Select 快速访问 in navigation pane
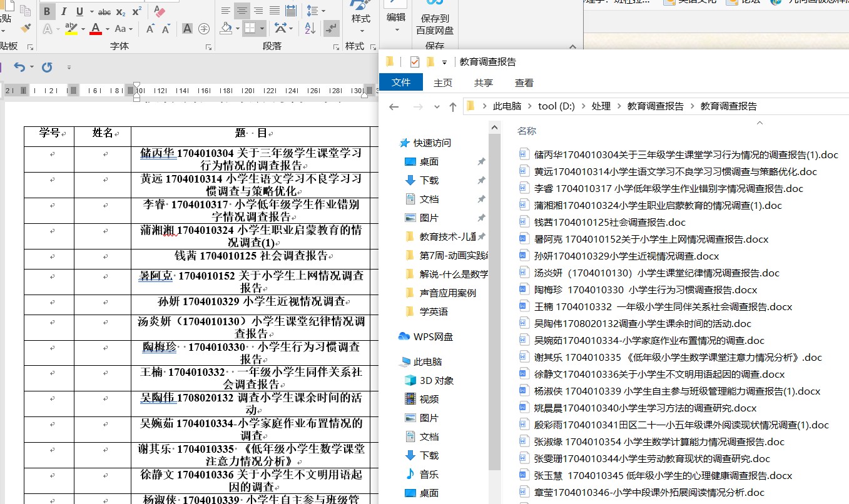Image resolution: width=849 pixels, height=504 pixels. [432, 143]
